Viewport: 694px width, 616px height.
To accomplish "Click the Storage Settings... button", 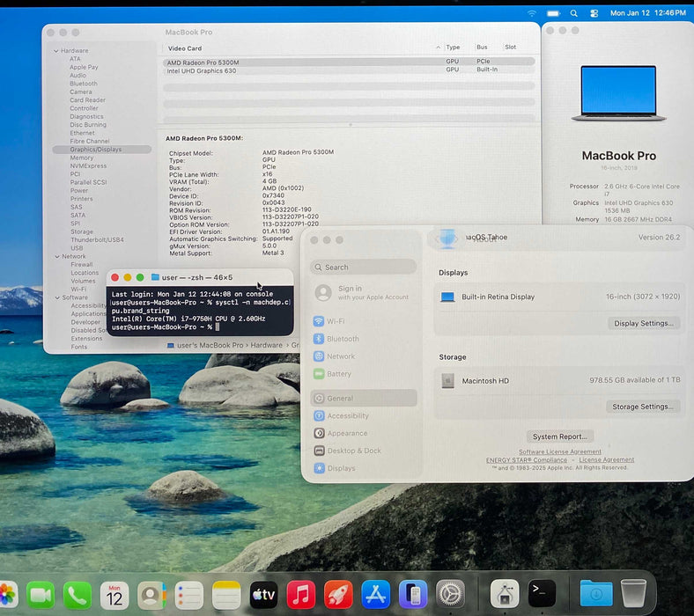I will pos(643,407).
